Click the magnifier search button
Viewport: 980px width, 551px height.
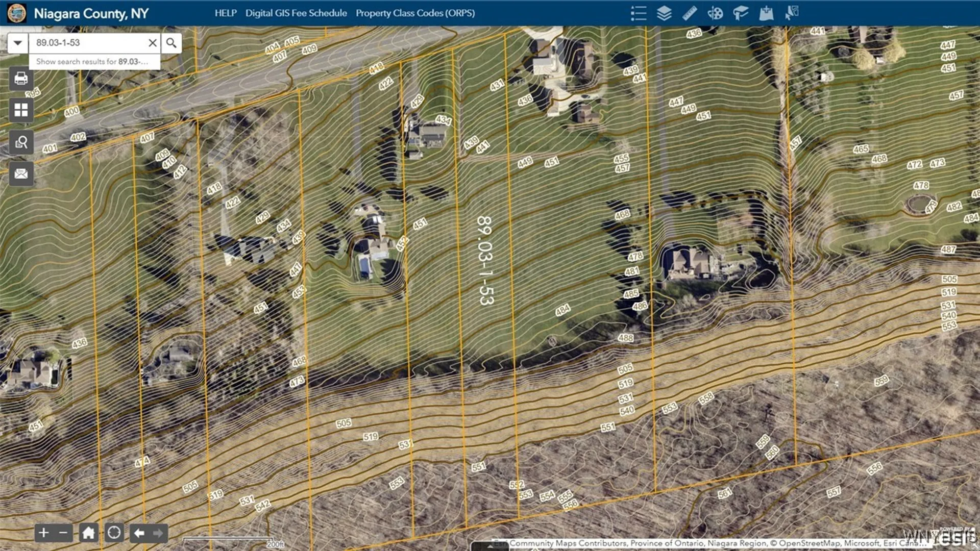[171, 43]
